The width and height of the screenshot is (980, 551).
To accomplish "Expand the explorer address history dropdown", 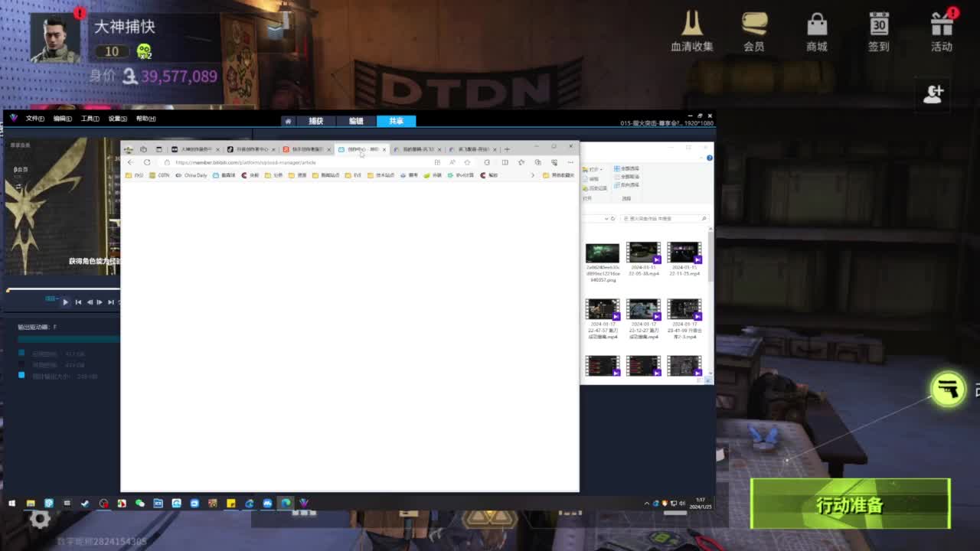I will [x=606, y=218].
